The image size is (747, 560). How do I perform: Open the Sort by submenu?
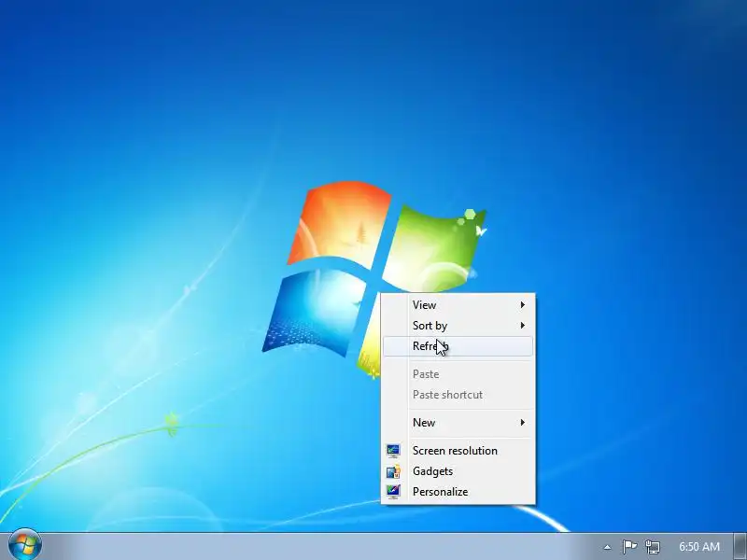coord(458,326)
